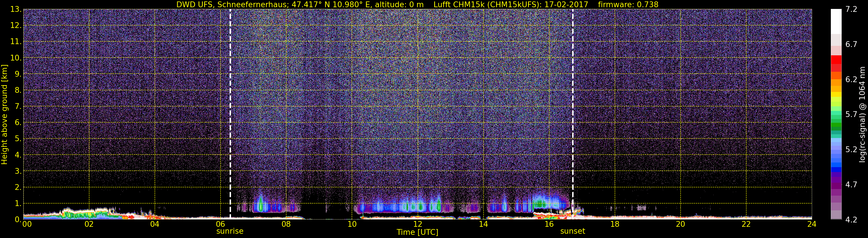The height and width of the screenshot is (238, 868).
Task: Click the colorbar value '4.7'
Action: coord(851,185)
